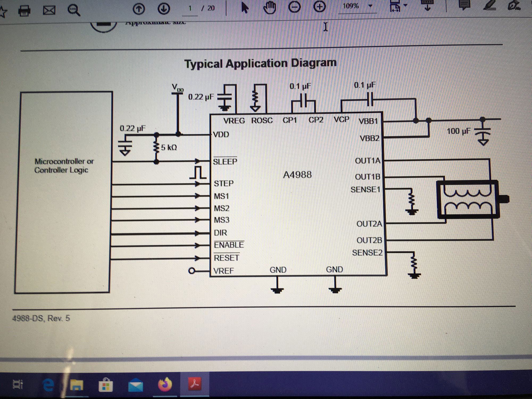532x399 pixels.
Task: Open Microsoft Store from taskbar
Action: pyautogui.click(x=106, y=385)
